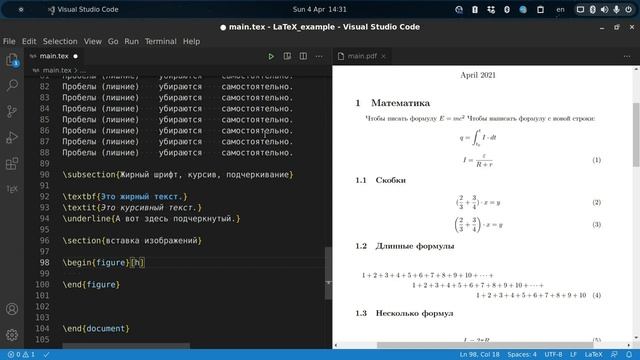640x360 pixels.
Task: Open the Accounts menu icon
Action: [12, 309]
